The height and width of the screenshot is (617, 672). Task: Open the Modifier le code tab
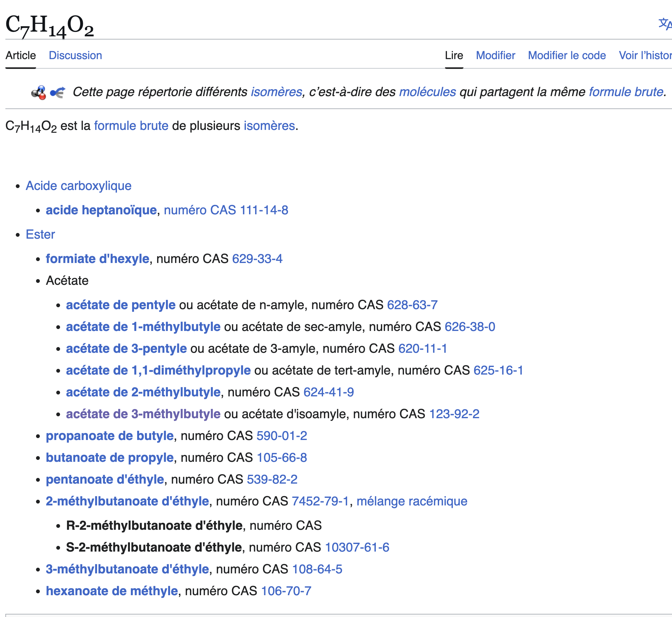pyautogui.click(x=567, y=55)
